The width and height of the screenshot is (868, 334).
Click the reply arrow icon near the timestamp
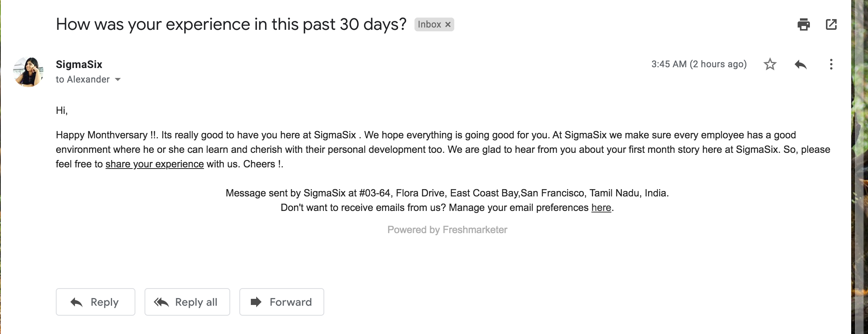pos(801,64)
